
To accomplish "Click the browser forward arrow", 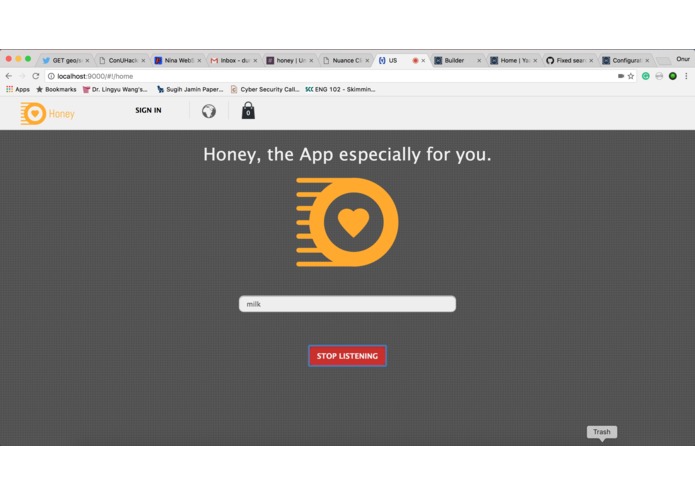I will (22, 76).
